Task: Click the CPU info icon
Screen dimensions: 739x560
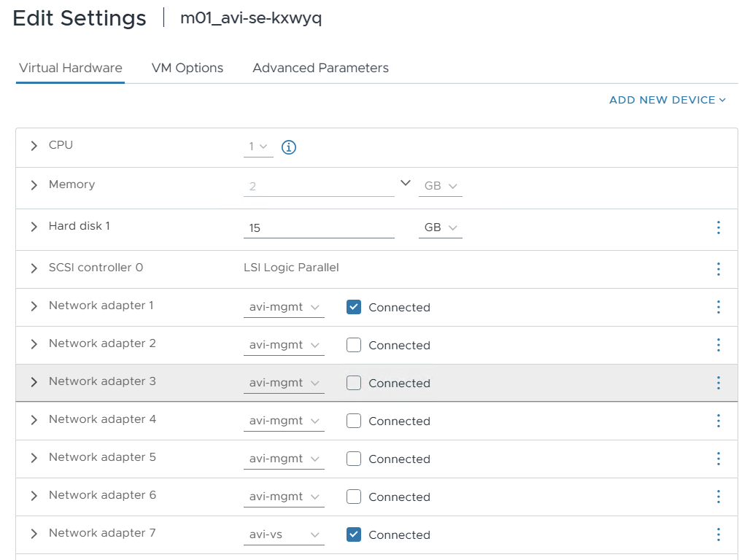Action: [289, 147]
